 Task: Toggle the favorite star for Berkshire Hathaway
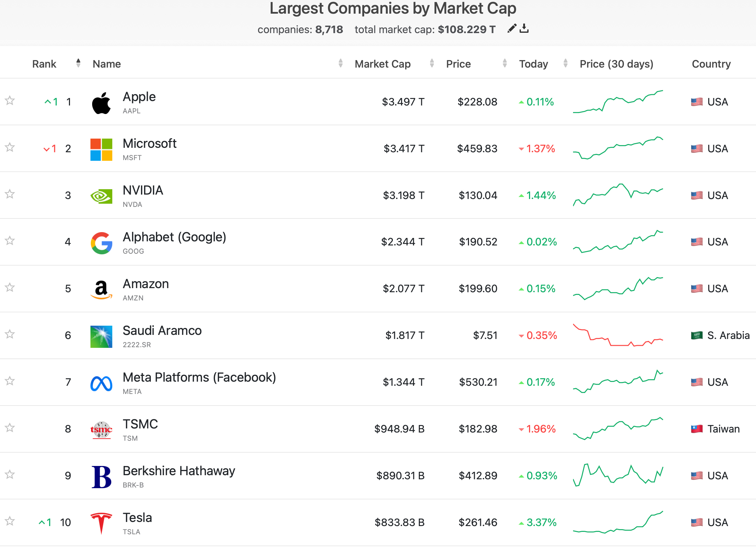point(10,475)
